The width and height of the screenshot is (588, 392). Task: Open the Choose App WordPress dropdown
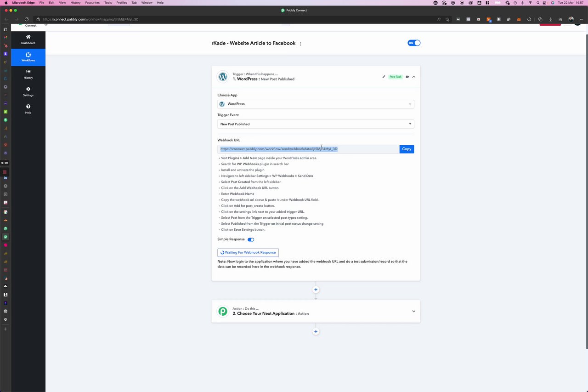tap(316, 104)
